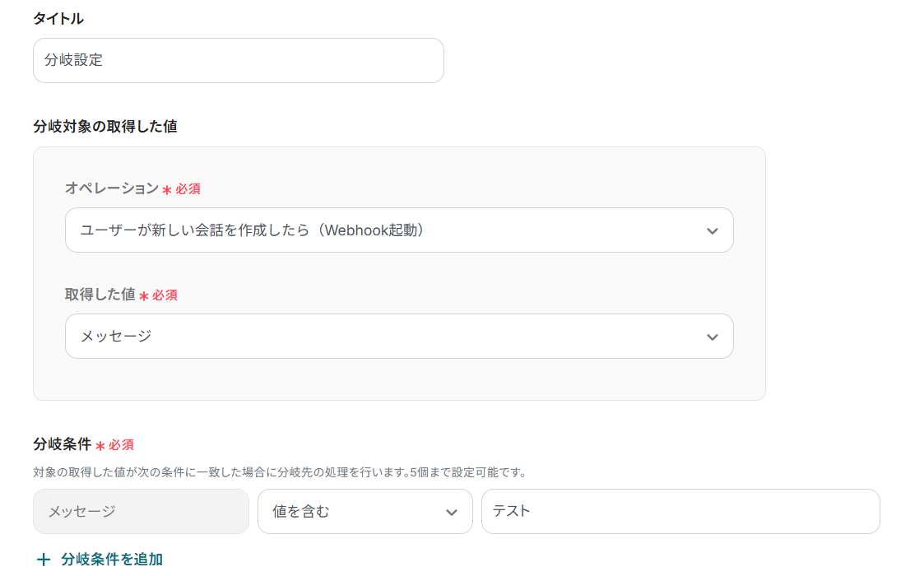Click chevron arrow of オペレーション dropdown
This screenshot has width=924, height=576.
(713, 231)
